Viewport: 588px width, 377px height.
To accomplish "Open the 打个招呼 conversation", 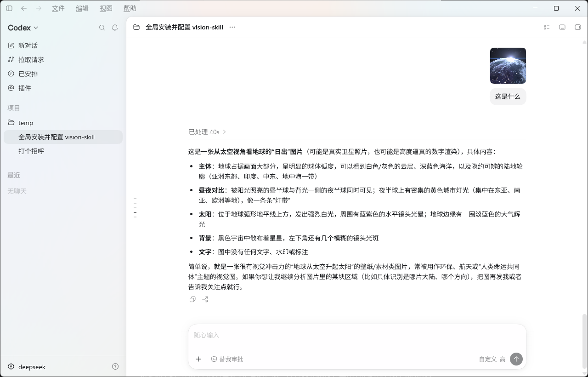I will (x=63, y=151).
